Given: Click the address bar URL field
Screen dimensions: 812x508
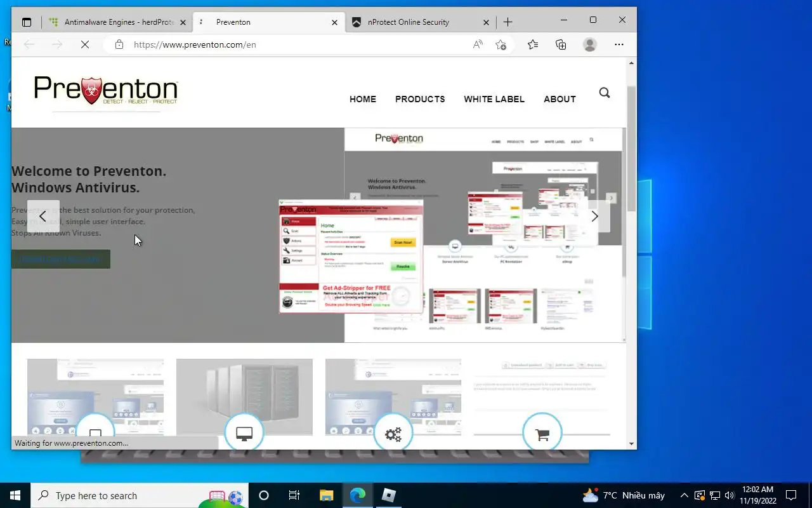Looking at the screenshot, I should tap(298, 44).
